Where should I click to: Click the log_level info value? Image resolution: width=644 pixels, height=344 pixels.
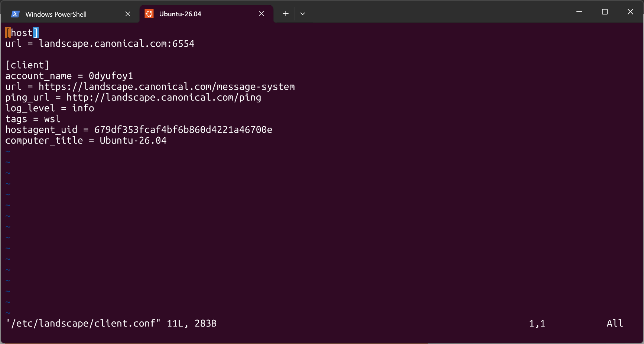coord(83,108)
